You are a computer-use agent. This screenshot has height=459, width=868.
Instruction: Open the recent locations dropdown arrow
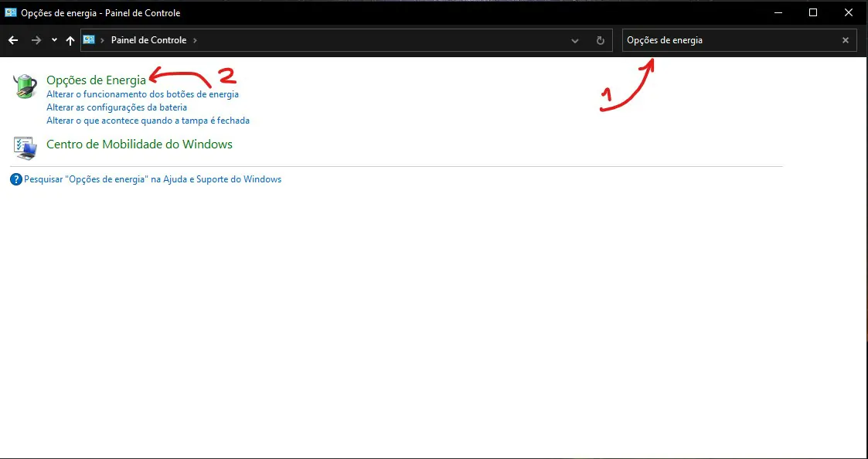click(54, 40)
